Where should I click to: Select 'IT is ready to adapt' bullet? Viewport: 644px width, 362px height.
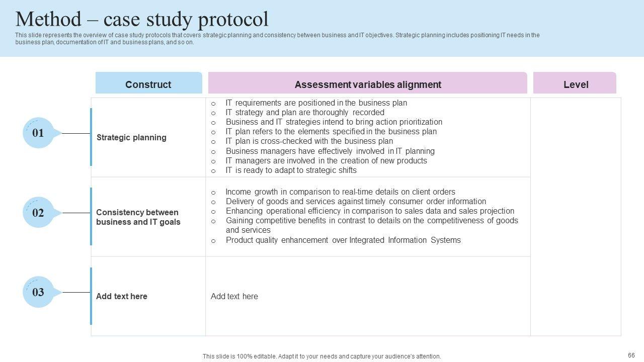tap(291, 170)
